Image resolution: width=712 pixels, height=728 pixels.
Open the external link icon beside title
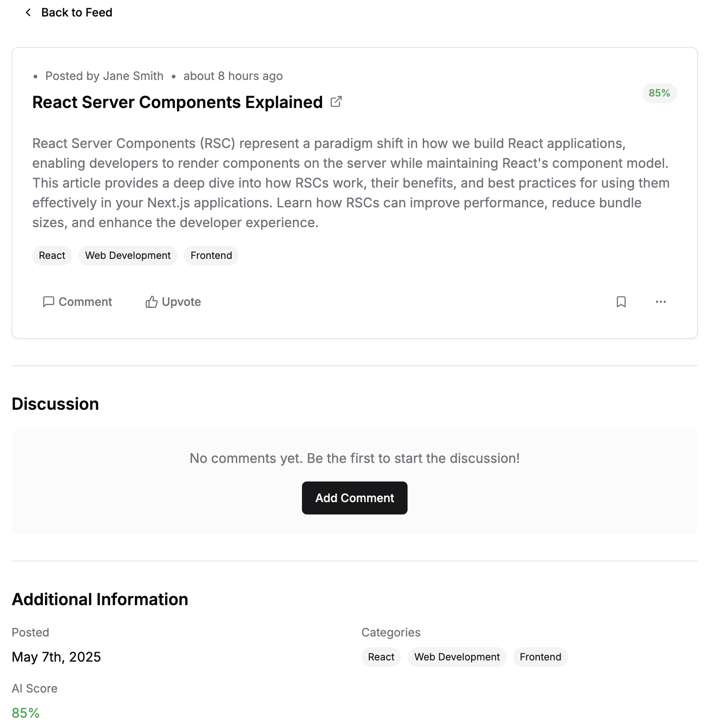tap(336, 101)
